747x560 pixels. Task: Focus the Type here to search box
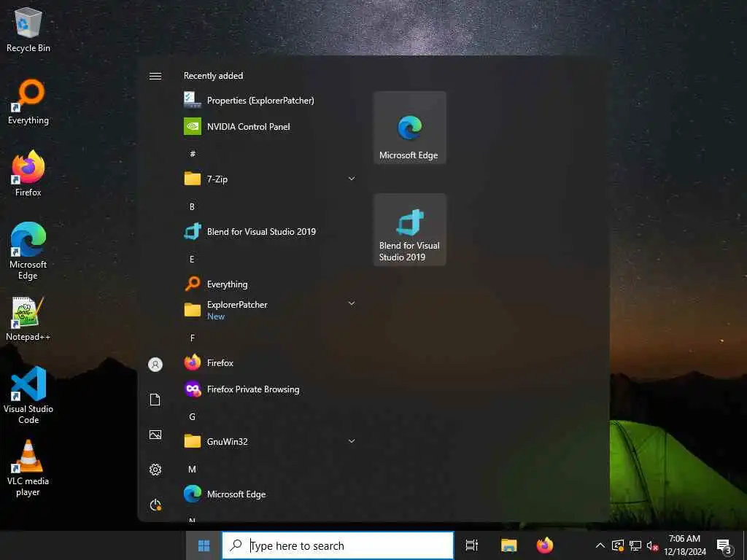[338, 545]
